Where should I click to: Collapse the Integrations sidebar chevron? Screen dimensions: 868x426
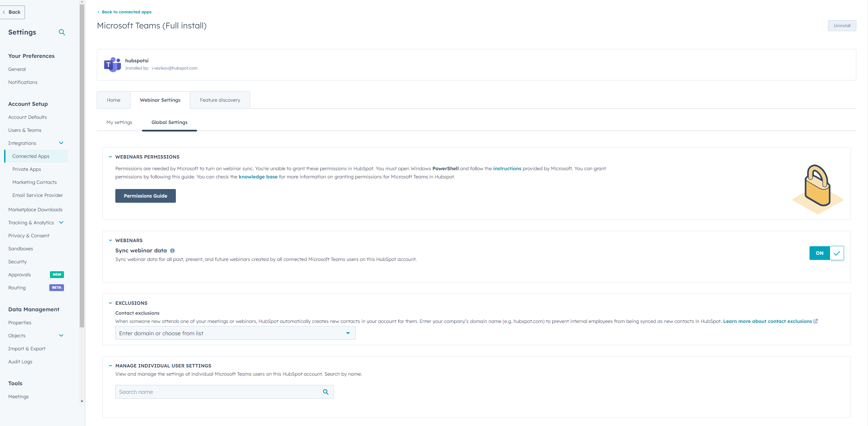(61, 143)
